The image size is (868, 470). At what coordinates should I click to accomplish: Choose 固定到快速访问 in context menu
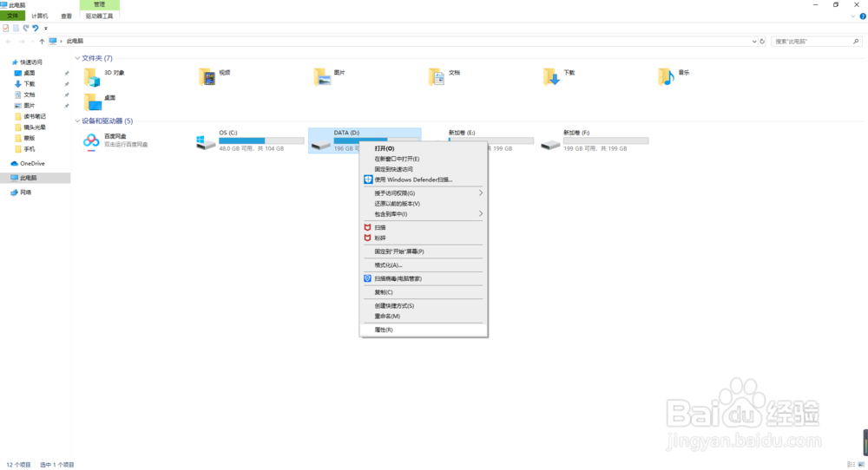click(x=424, y=169)
